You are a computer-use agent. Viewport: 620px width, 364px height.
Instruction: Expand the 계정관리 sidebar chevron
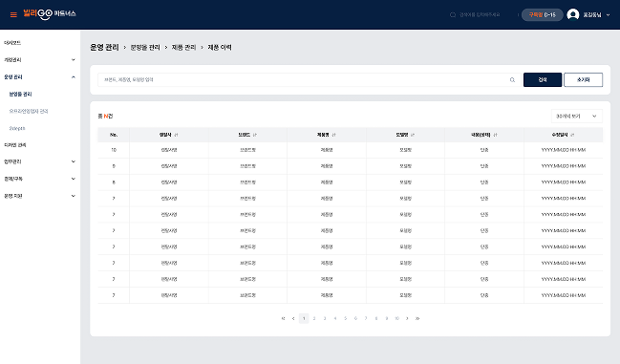pyautogui.click(x=74, y=59)
